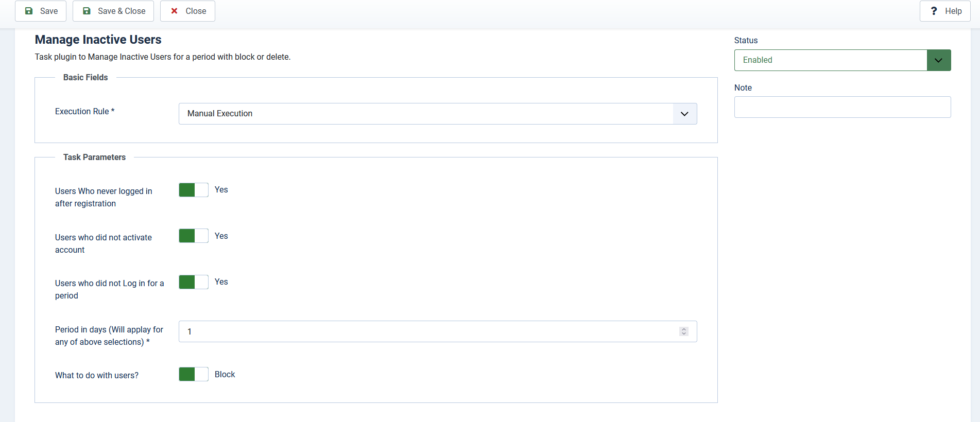
Task: Open the Status Enabled dropdown
Action: (830, 60)
